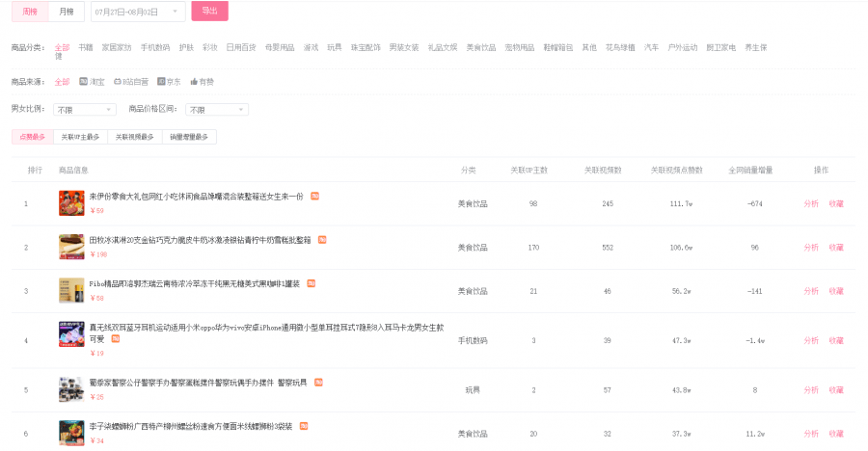Click Taobao source icon beside 田牧冰淇淋
This screenshot has width=868, height=451.
(322, 240)
